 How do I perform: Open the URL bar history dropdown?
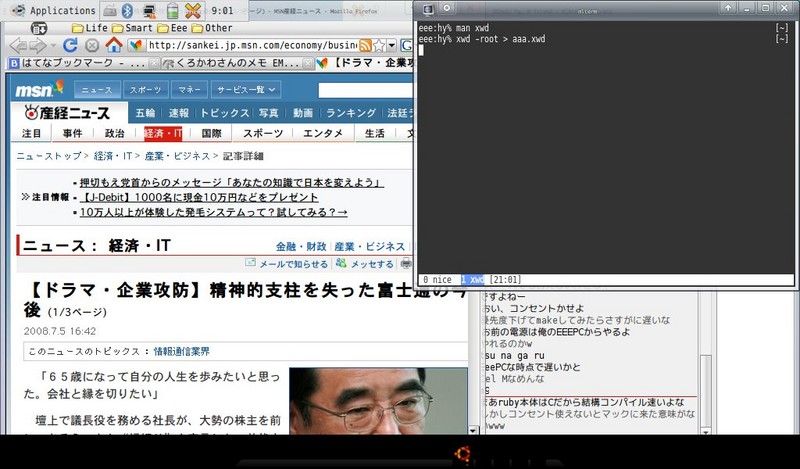pyautogui.click(x=392, y=46)
